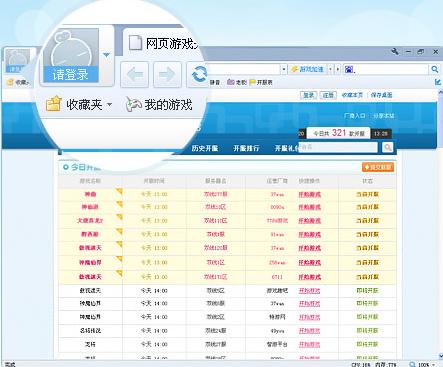Open the 开服排行 navigation tab
The image size is (443, 367).
(246, 148)
